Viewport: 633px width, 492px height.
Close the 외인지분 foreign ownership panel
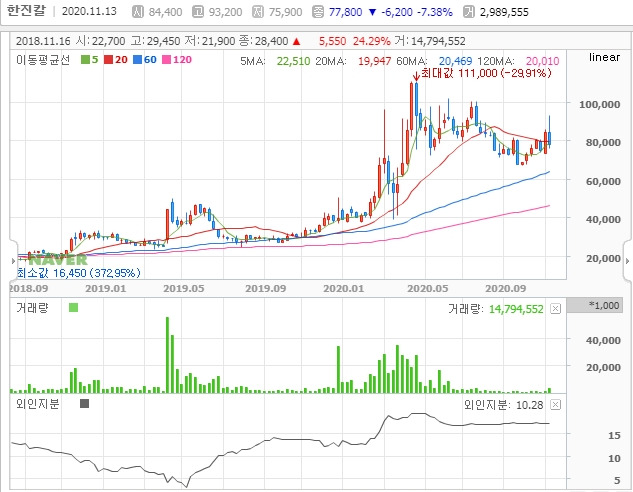coord(556,404)
